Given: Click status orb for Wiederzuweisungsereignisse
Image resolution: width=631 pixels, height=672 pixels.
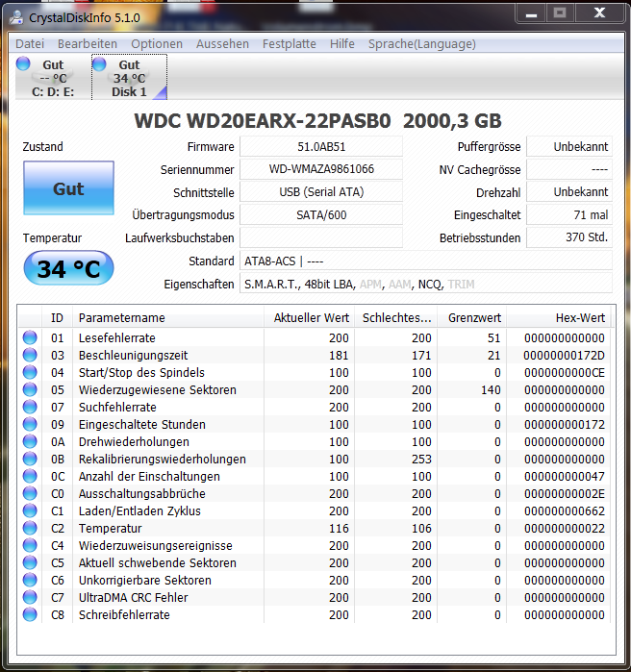Looking at the screenshot, I should pyautogui.click(x=30, y=545).
